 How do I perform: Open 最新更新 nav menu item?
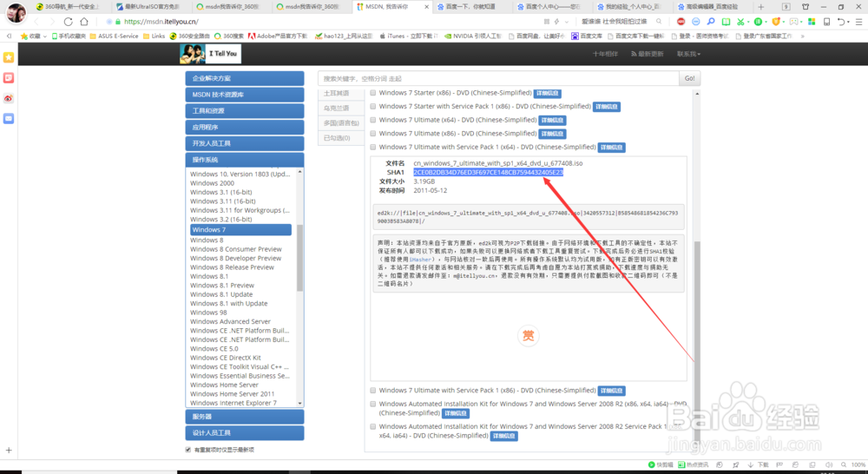point(648,54)
